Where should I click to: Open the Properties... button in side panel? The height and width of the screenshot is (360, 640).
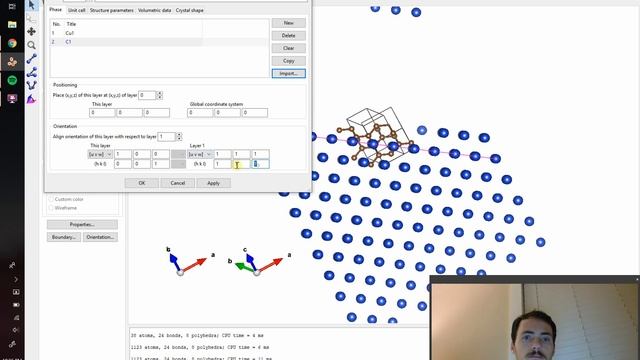(82, 224)
